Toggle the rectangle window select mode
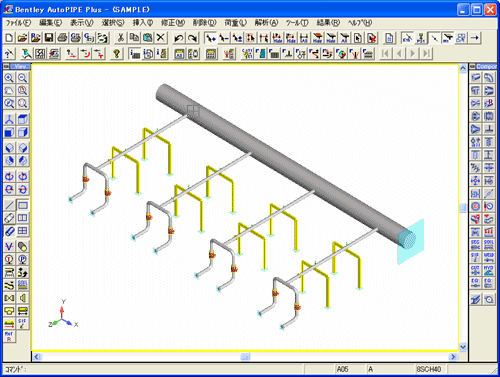 (22, 205)
